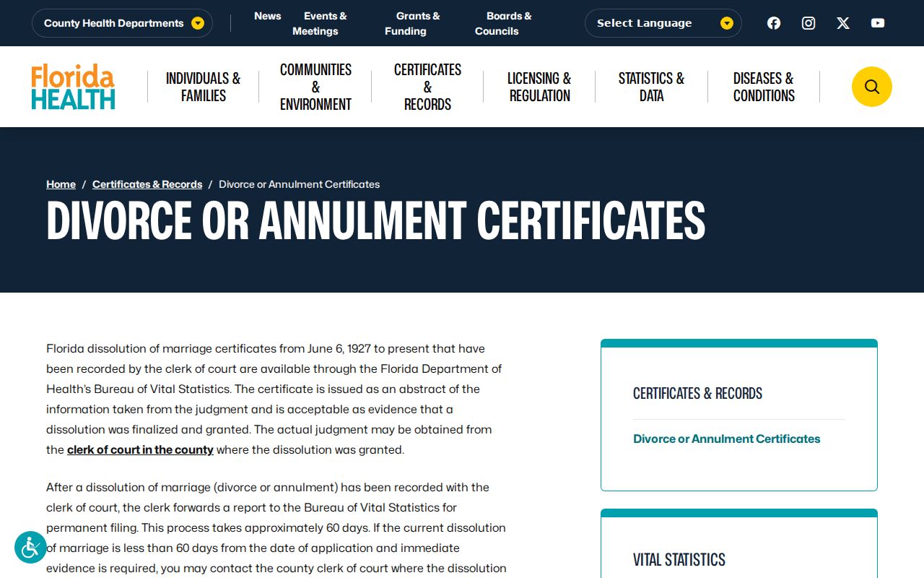Open the accessibility options icon
Screen dimensions: 924x578
click(30, 548)
